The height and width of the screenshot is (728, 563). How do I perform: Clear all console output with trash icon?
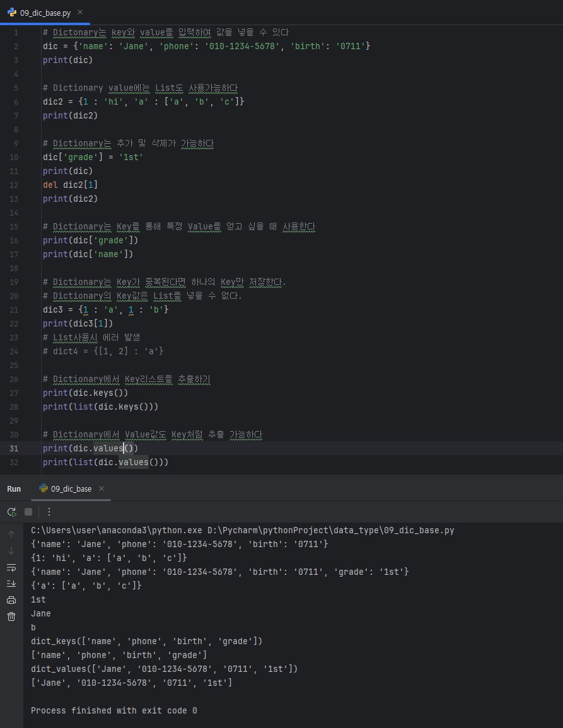click(x=11, y=616)
